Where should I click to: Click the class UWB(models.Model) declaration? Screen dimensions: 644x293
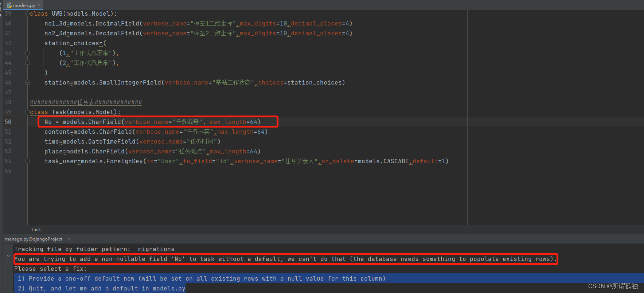[x=74, y=14]
